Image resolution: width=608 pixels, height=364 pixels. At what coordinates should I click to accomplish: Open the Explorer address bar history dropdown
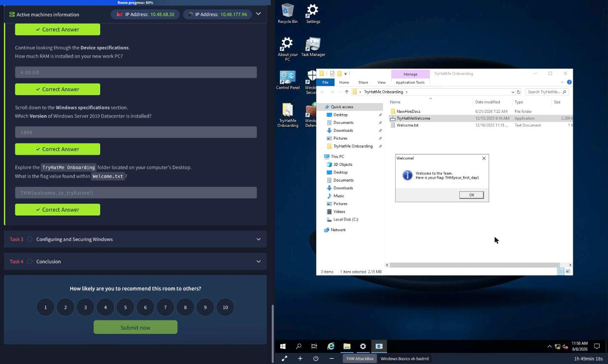512,92
